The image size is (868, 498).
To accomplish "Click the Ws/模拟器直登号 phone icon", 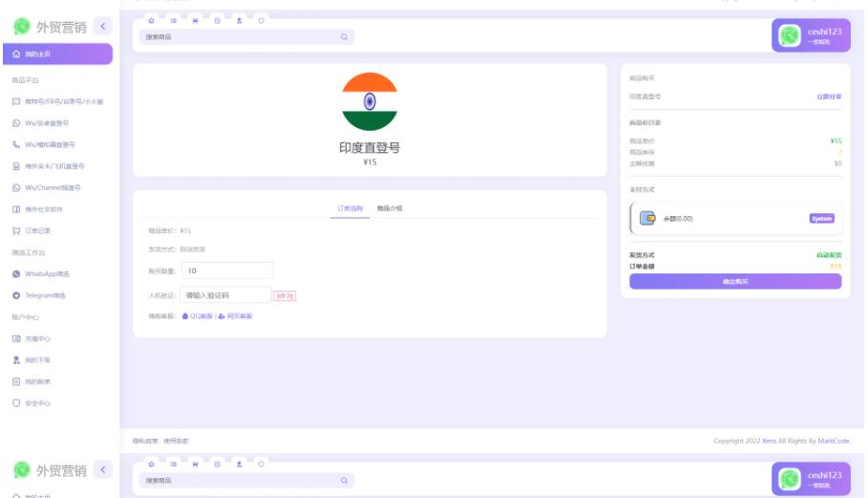I will tap(16, 144).
